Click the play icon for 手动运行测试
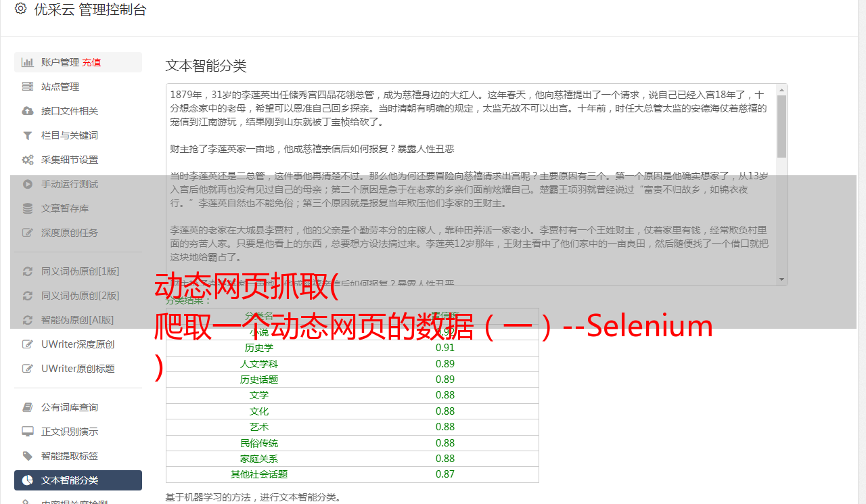The width and height of the screenshot is (866, 504). pyautogui.click(x=28, y=184)
